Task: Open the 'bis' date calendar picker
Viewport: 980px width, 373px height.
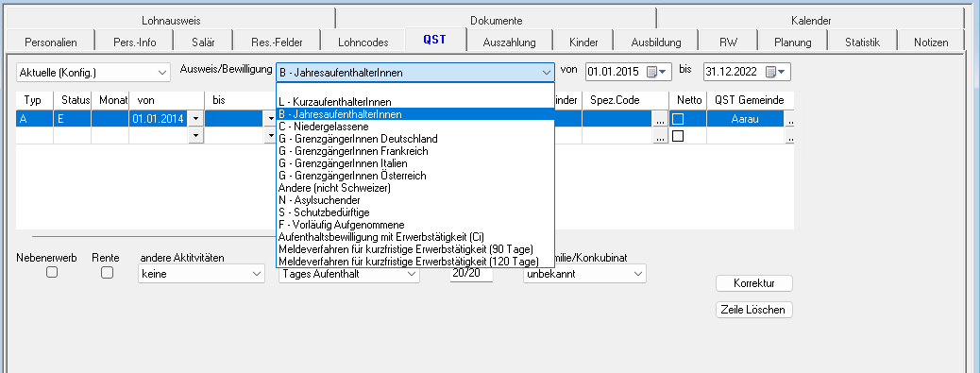Action: click(776, 72)
